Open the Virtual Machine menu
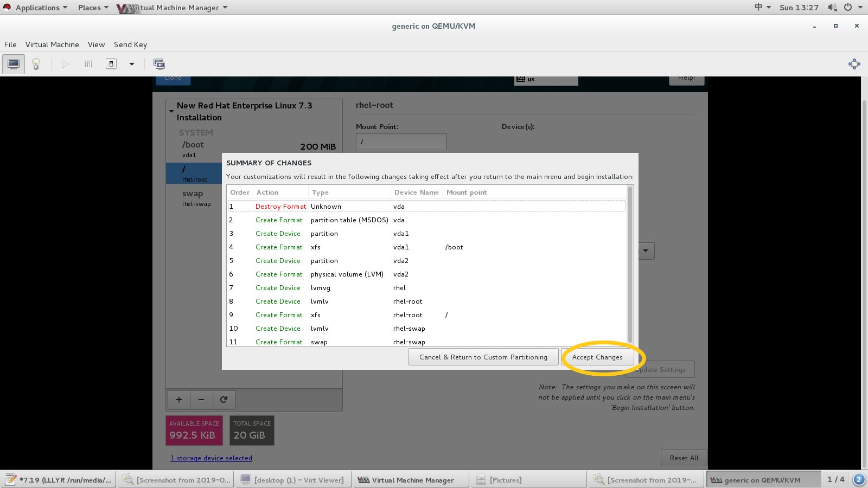The image size is (868, 488). 52,44
